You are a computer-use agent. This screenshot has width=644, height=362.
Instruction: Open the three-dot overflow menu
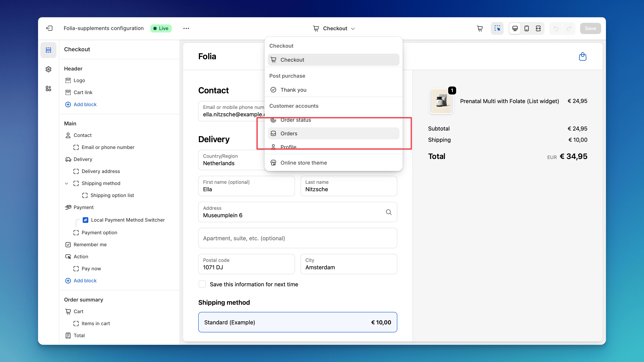186,28
